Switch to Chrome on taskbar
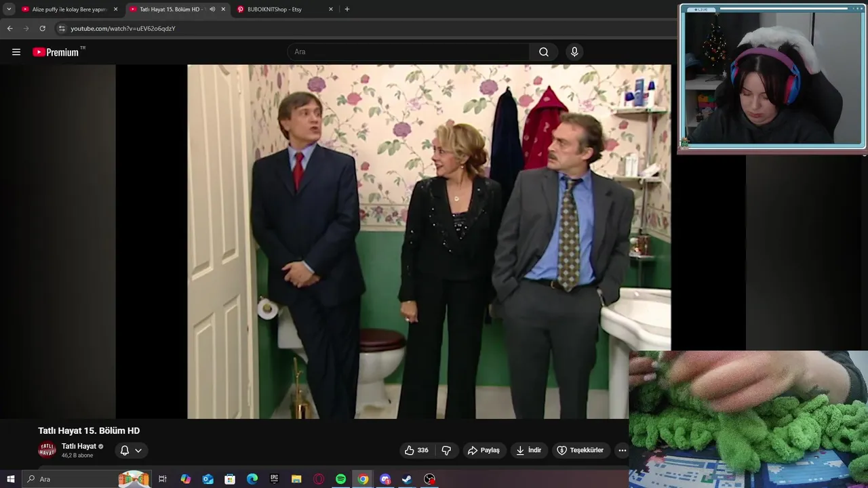Viewport: 868px width, 488px height. point(363,479)
